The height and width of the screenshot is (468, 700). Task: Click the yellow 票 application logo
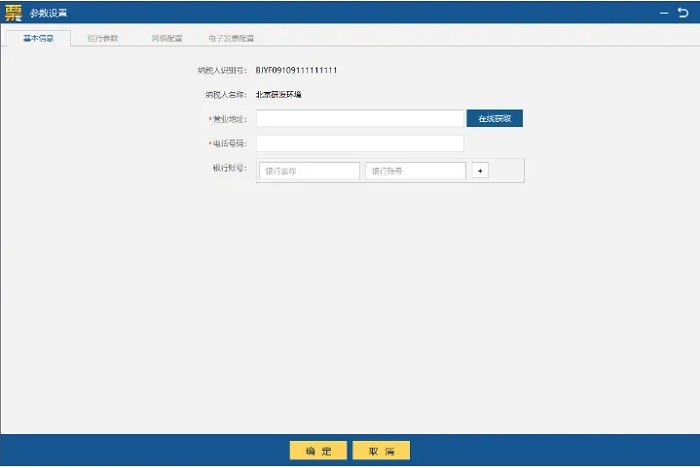[13, 12]
